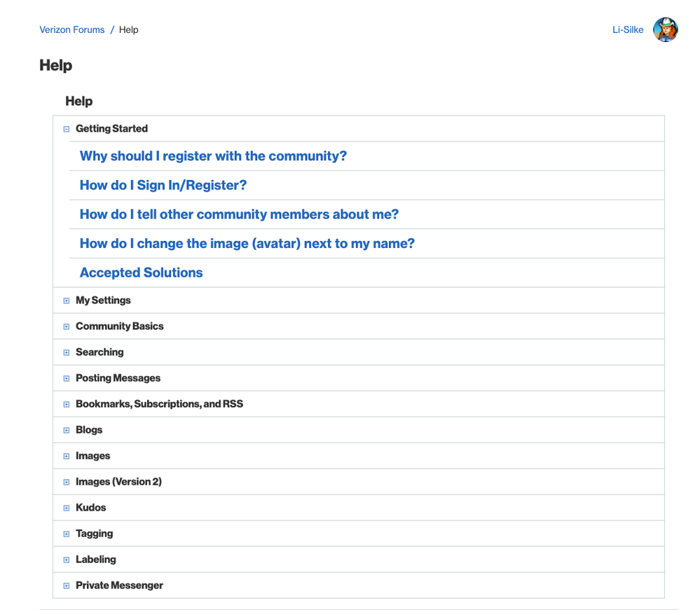Expand the Searching section plus icon
Viewport: 700px width, 610px height.
(67, 352)
